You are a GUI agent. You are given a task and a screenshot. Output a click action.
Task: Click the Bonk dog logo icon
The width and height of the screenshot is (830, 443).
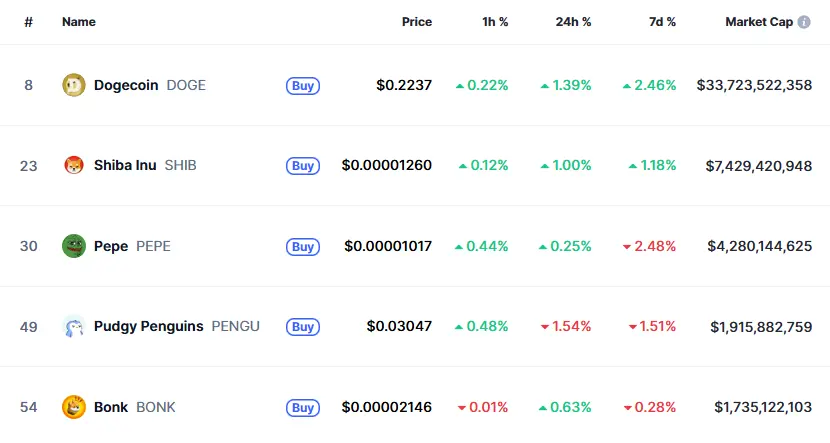pos(74,407)
